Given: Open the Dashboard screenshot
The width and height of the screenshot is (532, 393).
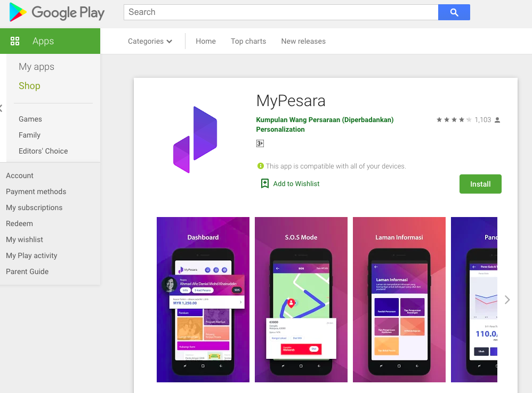Looking at the screenshot, I should [203, 300].
